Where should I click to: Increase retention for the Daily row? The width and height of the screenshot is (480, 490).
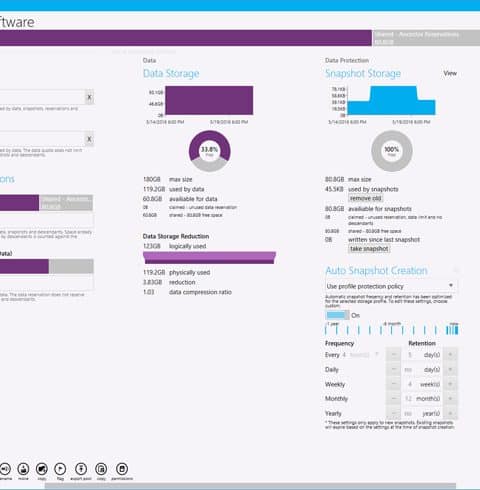[x=450, y=369]
